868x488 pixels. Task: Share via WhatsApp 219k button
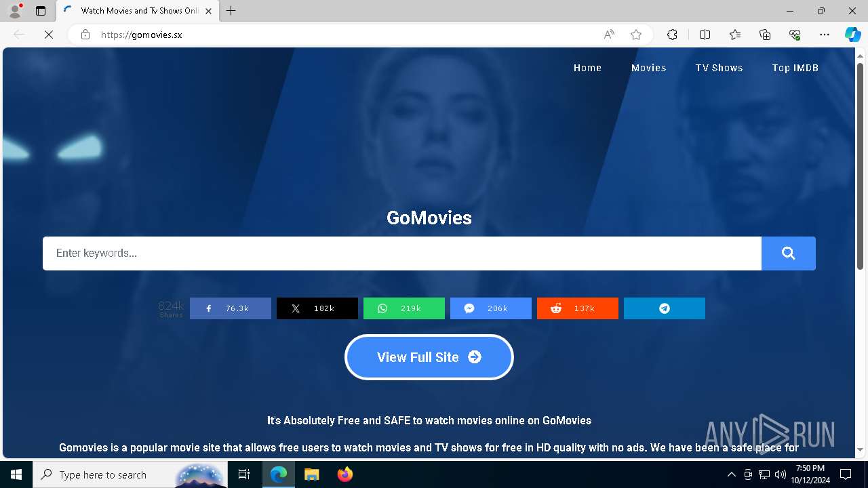404,308
